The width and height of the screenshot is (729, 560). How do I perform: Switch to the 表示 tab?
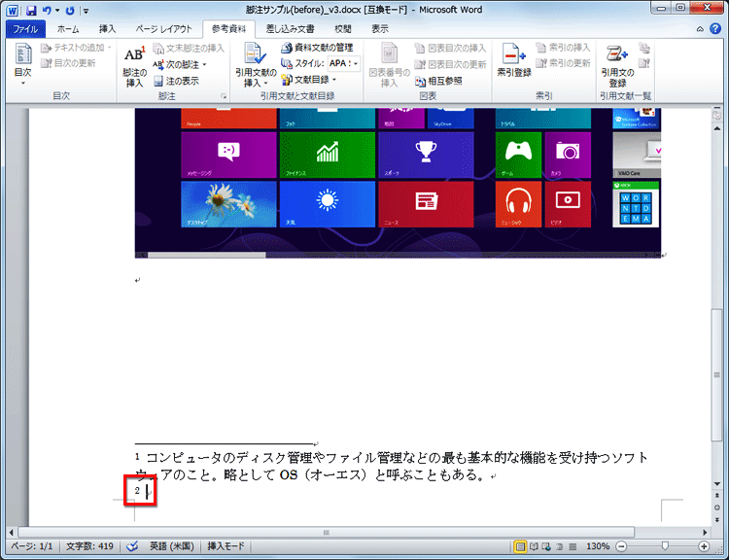coord(379,29)
